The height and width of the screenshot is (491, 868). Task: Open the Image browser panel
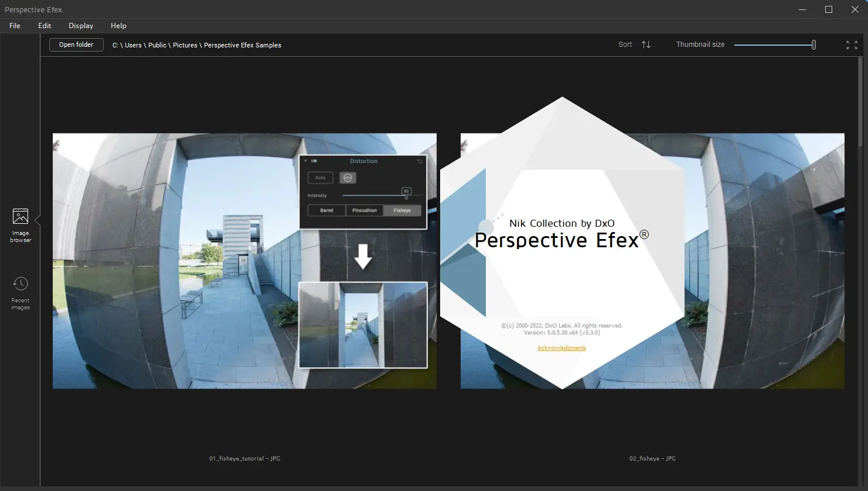(21, 225)
